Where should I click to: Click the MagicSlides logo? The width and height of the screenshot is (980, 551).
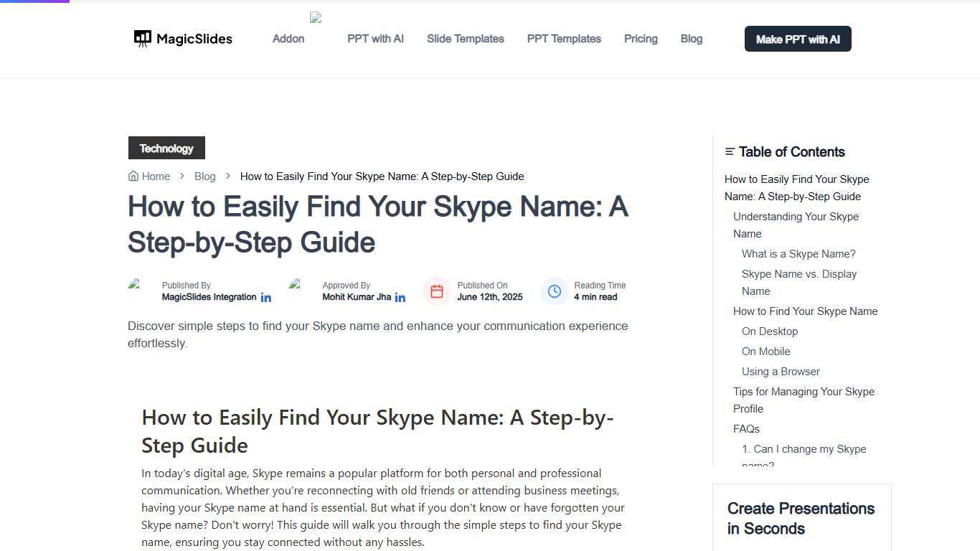click(182, 39)
